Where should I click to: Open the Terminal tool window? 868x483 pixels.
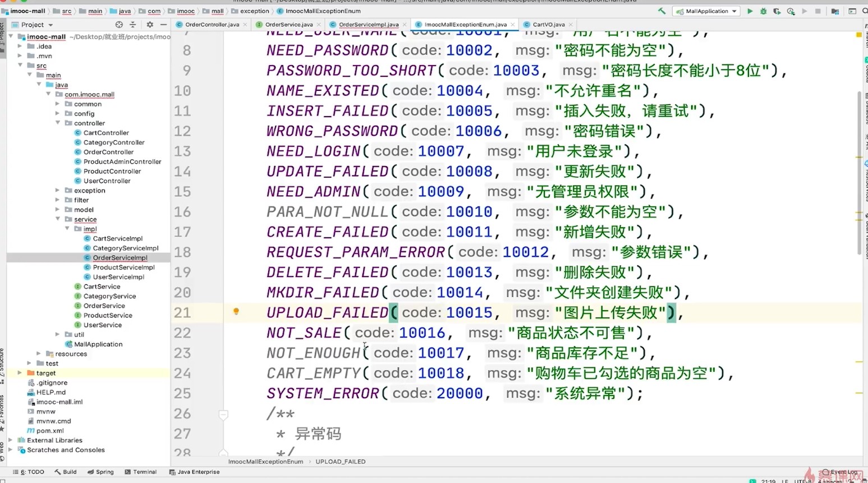coord(141,472)
